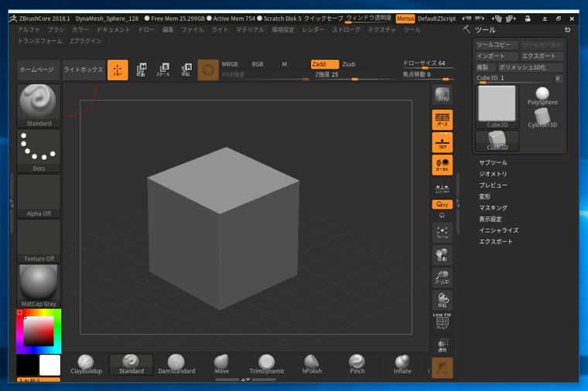Switch to Zsub mode
Viewport: 588px width, 391px height.
pos(355,64)
